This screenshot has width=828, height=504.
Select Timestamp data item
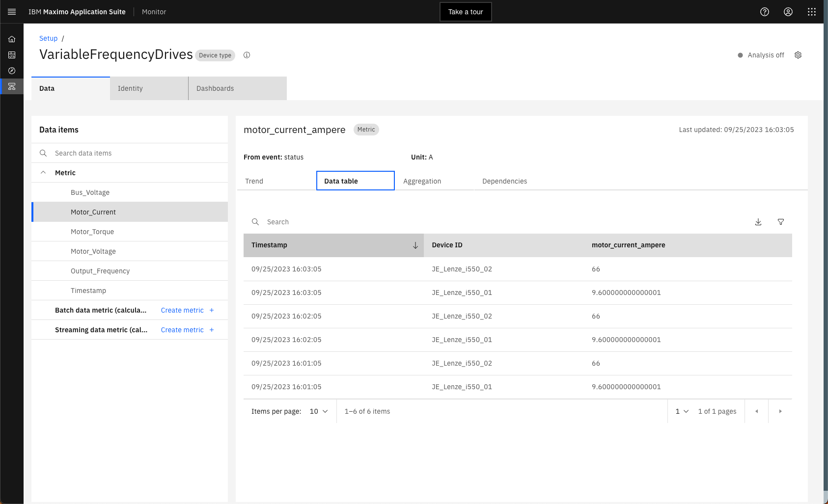tap(130, 291)
